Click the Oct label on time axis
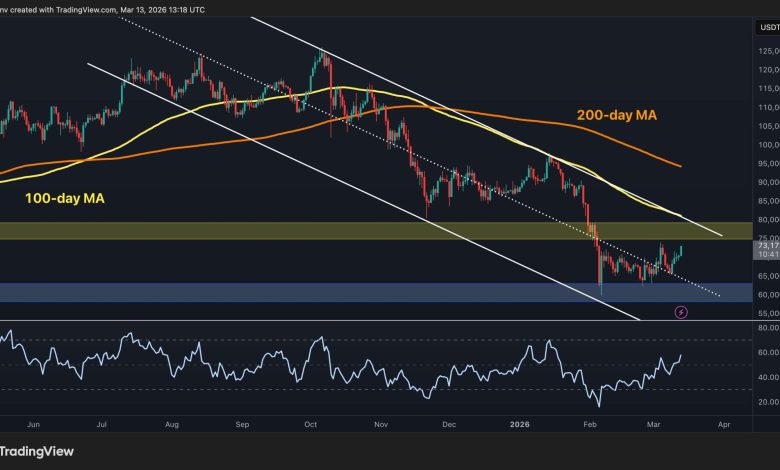Screen dimensions: 780x470 point(309,423)
